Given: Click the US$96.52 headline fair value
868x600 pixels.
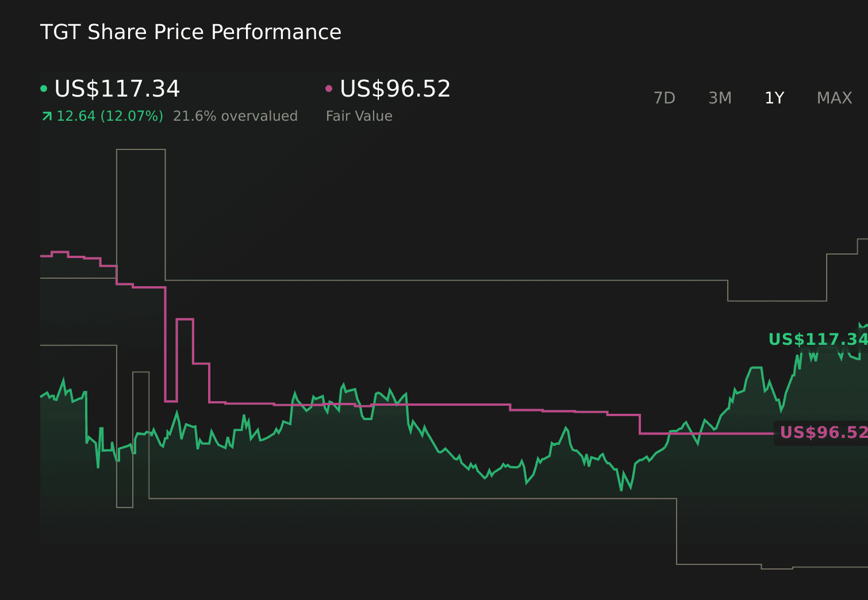Looking at the screenshot, I should (395, 89).
